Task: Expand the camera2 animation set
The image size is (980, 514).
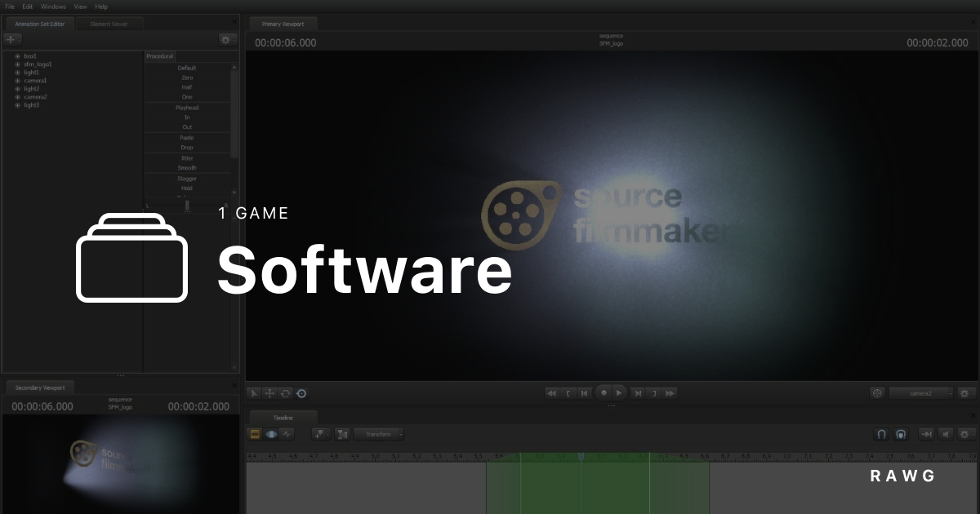Action: [x=17, y=97]
